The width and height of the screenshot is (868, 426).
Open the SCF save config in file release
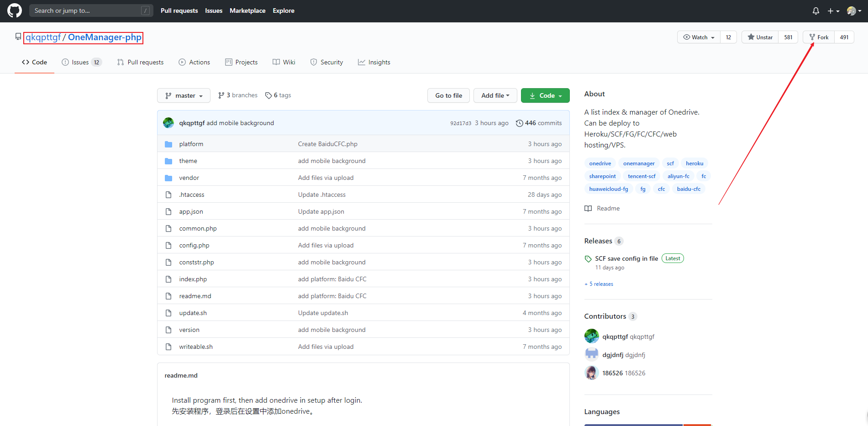(x=626, y=258)
